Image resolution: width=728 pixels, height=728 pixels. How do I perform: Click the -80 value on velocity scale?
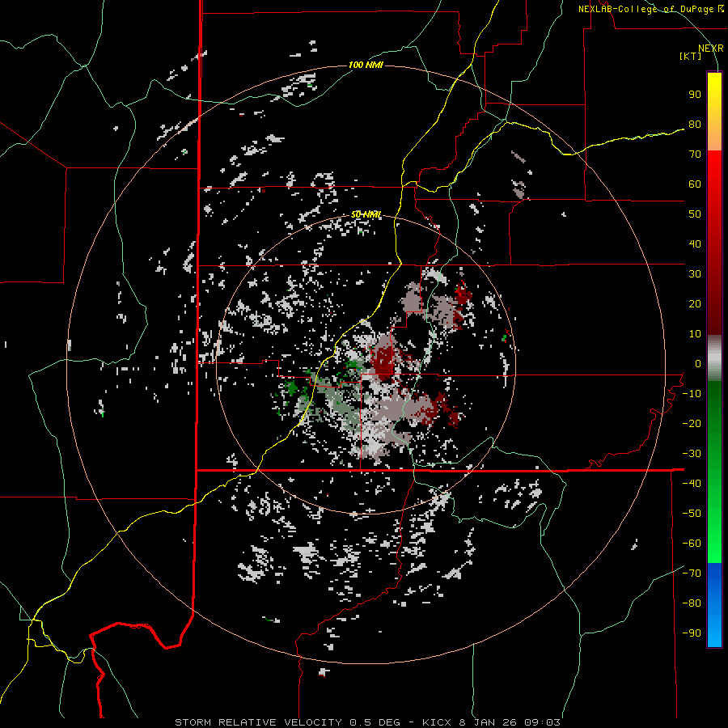(x=692, y=603)
